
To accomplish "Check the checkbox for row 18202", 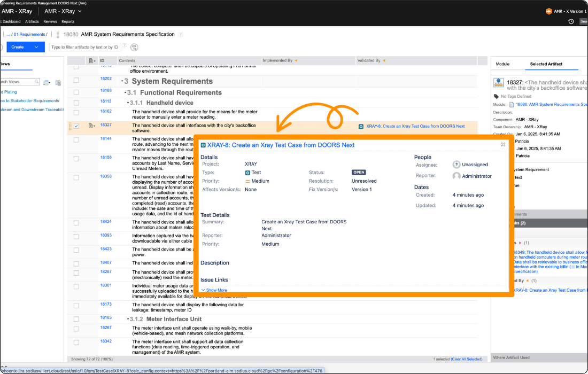I will tap(76, 80).
